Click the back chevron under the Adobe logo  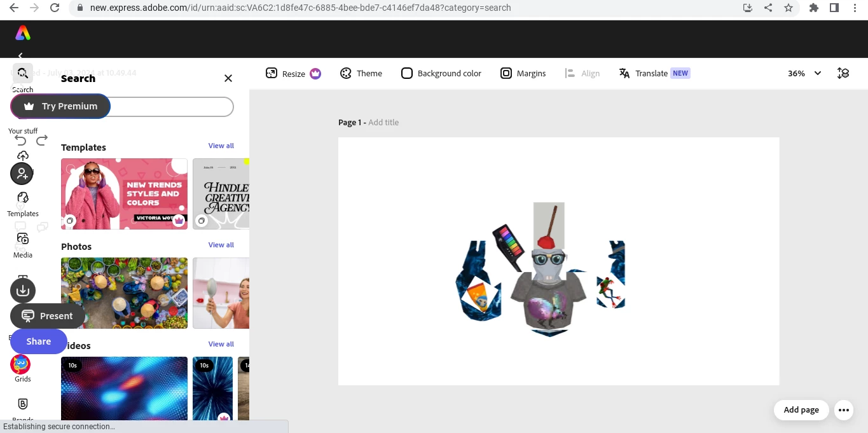(20, 56)
